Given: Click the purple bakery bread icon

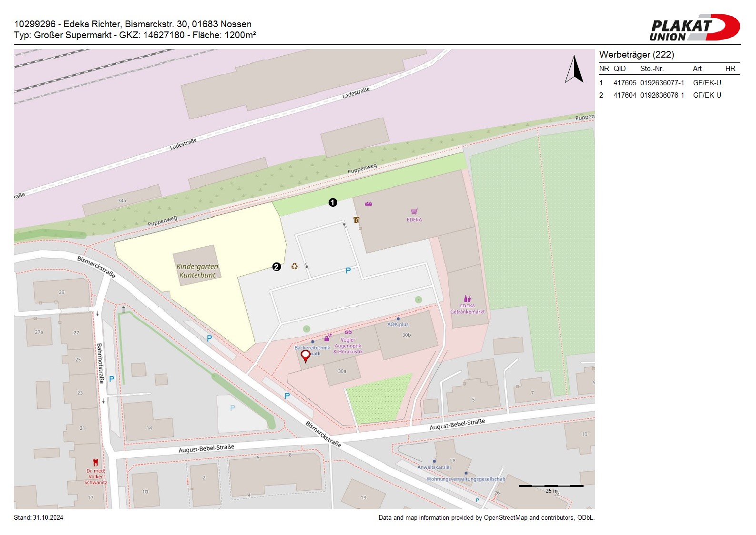Looking at the screenshot, I should [x=368, y=204].
